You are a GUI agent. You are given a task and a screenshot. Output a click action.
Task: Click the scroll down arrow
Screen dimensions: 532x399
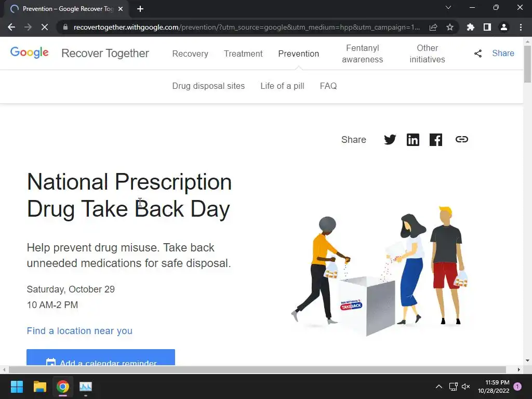click(527, 361)
